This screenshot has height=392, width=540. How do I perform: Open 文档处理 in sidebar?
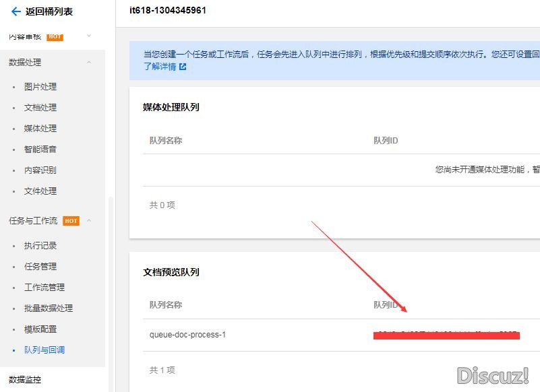(x=40, y=108)
